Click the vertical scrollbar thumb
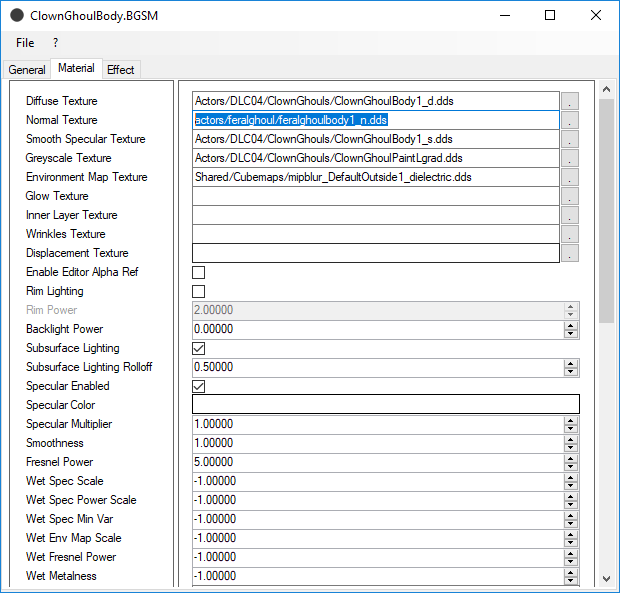The width and height of the screenshot is (620, 593). point(606,211)
